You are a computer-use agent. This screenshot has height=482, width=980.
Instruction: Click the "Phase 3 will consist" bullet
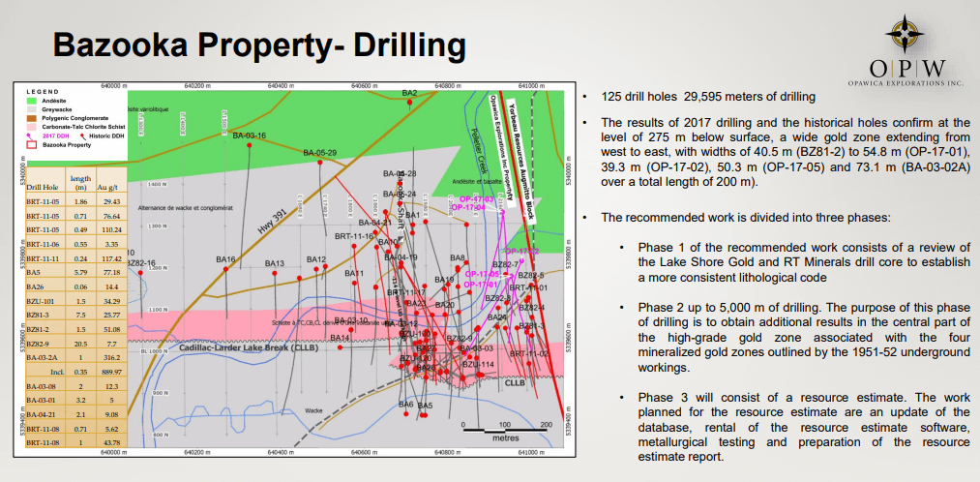tap(804, 427)
